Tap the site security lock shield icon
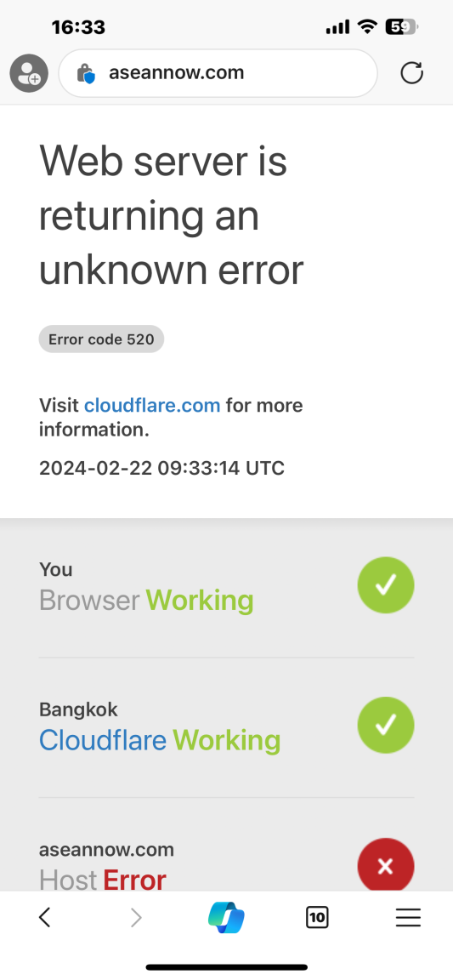This screenshot has height=980, width=453. point(86,74)
